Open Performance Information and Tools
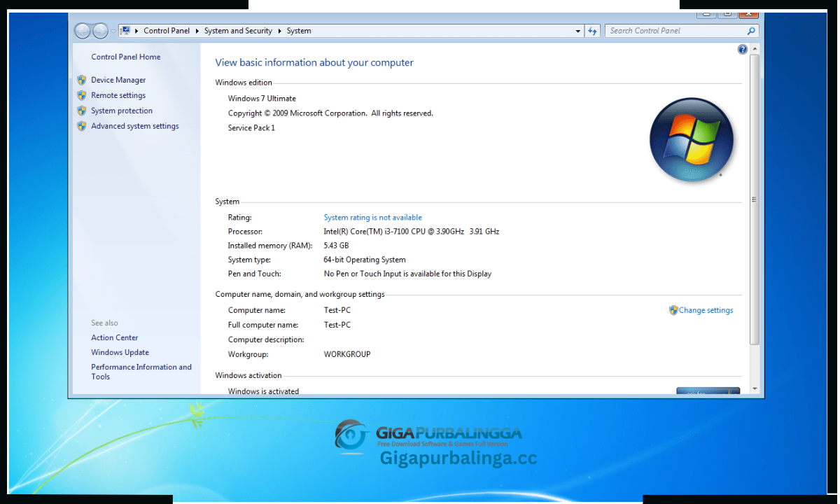 141,372
